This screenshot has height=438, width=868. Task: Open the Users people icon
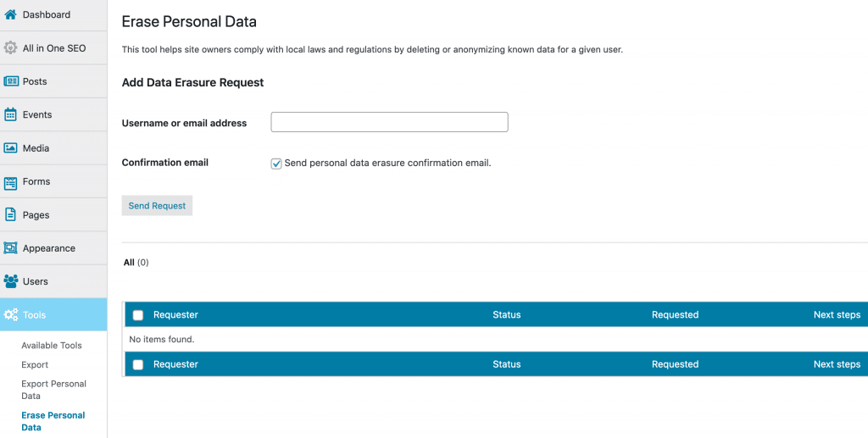click(x=10, y=281)
